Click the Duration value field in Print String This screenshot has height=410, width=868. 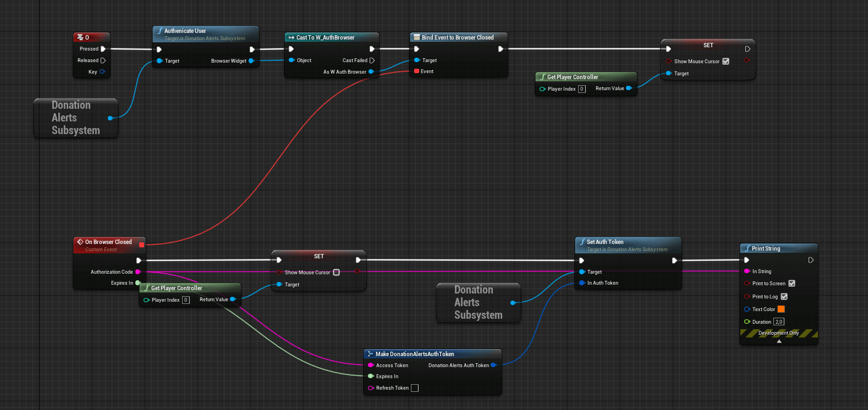(778, 322)
